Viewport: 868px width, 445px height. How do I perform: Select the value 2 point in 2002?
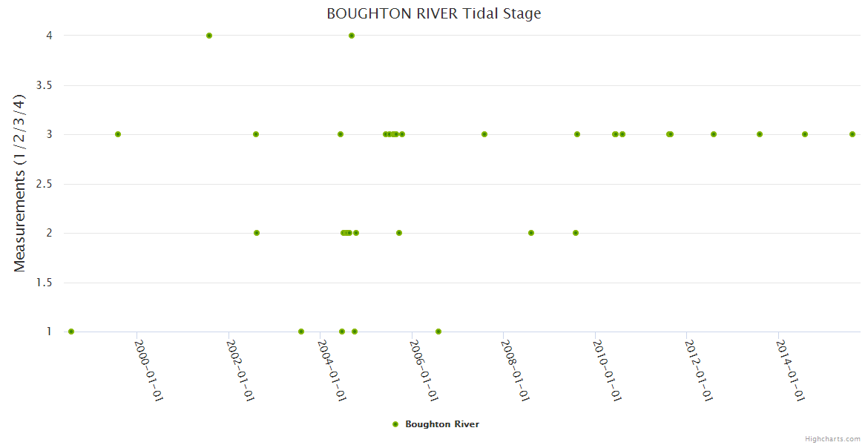pyautogui.click(x=257, y=233)
